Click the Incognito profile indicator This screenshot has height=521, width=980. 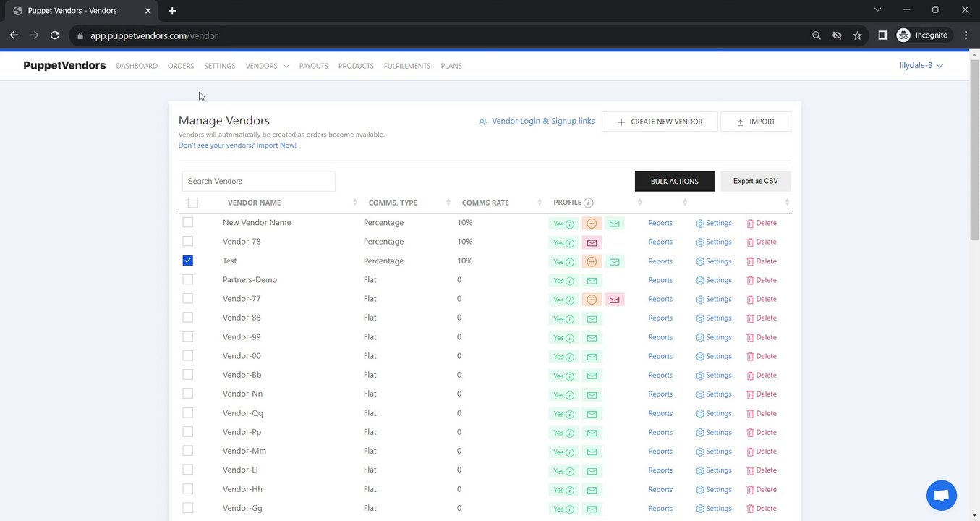922,35
